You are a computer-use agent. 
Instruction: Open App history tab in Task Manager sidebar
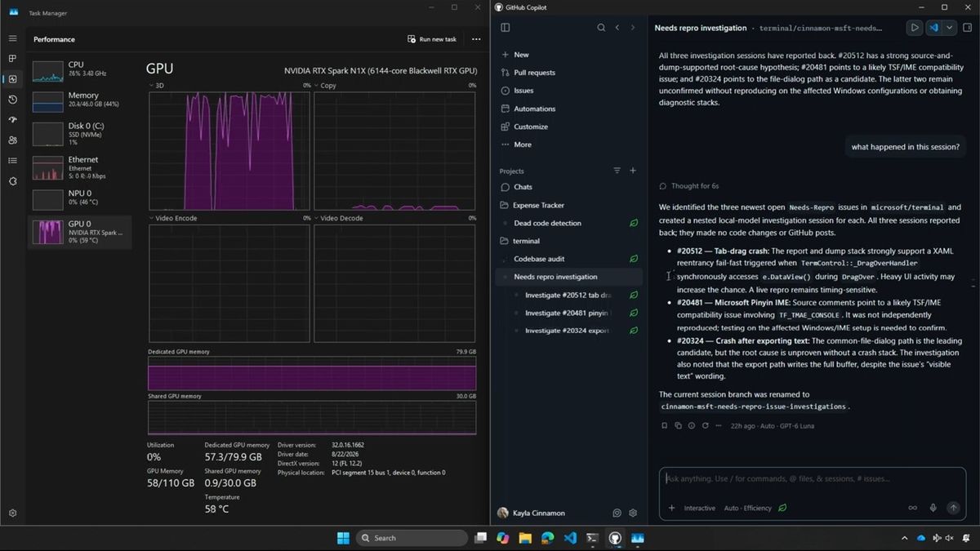point(12,100)
